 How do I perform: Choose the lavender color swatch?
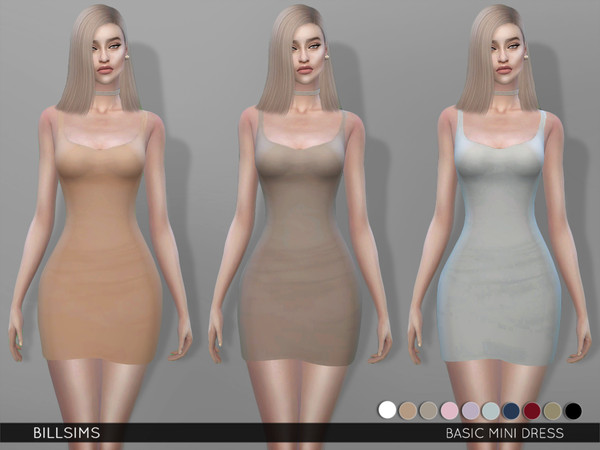coord(469,410)
